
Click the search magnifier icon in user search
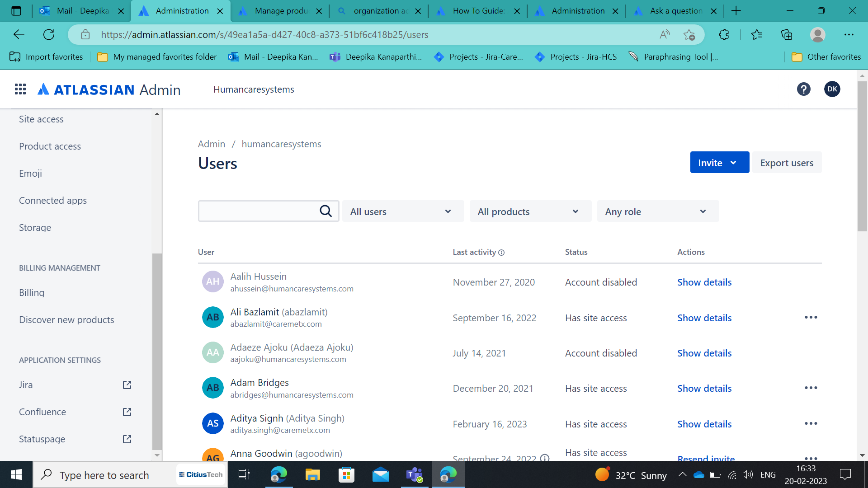[325, 211]
